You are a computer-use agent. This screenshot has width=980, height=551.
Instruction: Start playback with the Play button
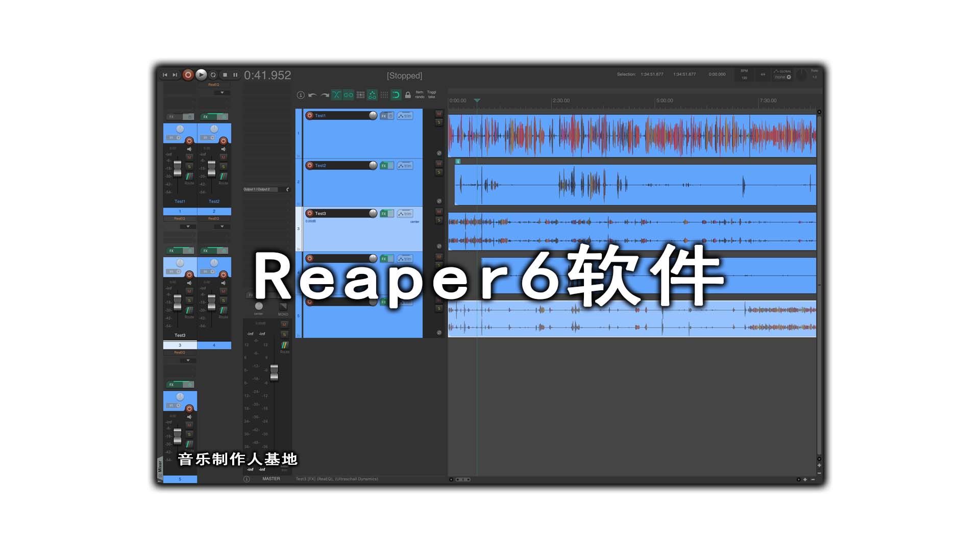coord(201,75)
